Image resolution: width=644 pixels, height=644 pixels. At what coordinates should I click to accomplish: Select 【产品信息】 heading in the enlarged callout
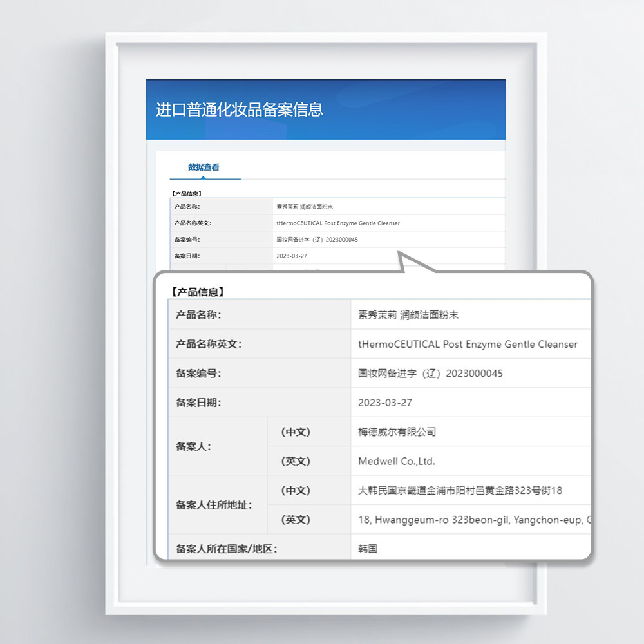[x=198, y=292]
